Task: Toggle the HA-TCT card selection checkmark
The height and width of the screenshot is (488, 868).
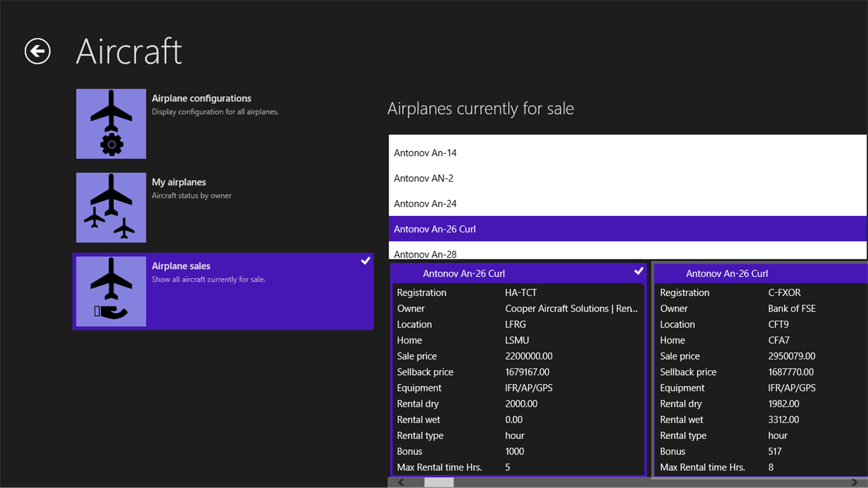Action: [x=638, y=271]
